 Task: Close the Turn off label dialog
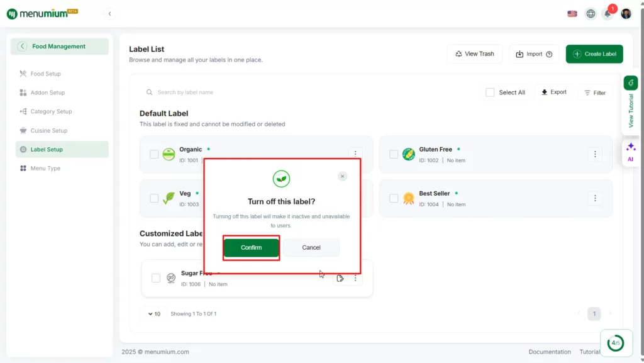(x=342, y=176)
